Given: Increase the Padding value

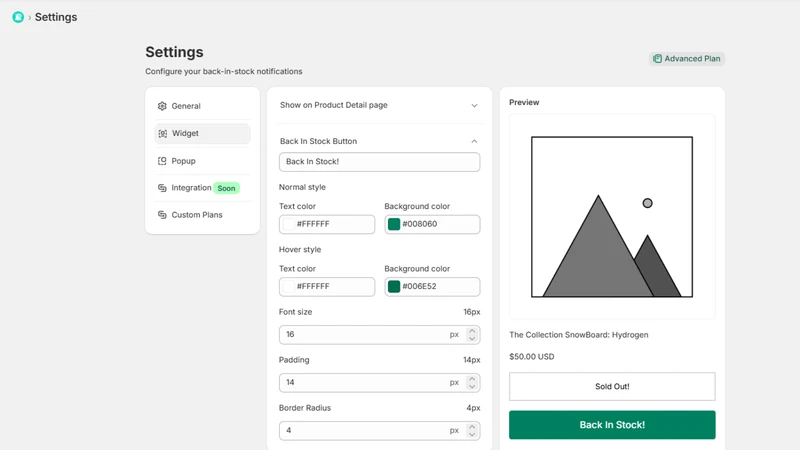Looking at the screenshot, I should coord(472,379).
